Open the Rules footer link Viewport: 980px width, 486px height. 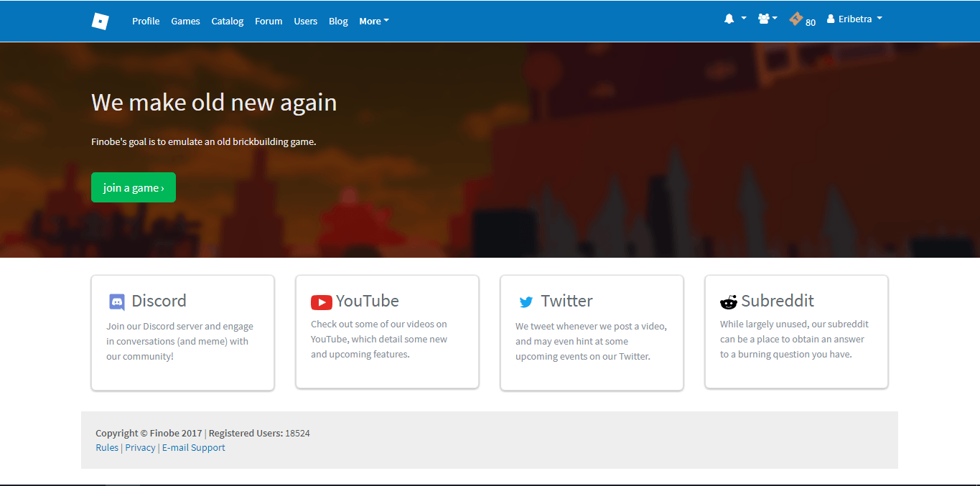click(107, 448)
